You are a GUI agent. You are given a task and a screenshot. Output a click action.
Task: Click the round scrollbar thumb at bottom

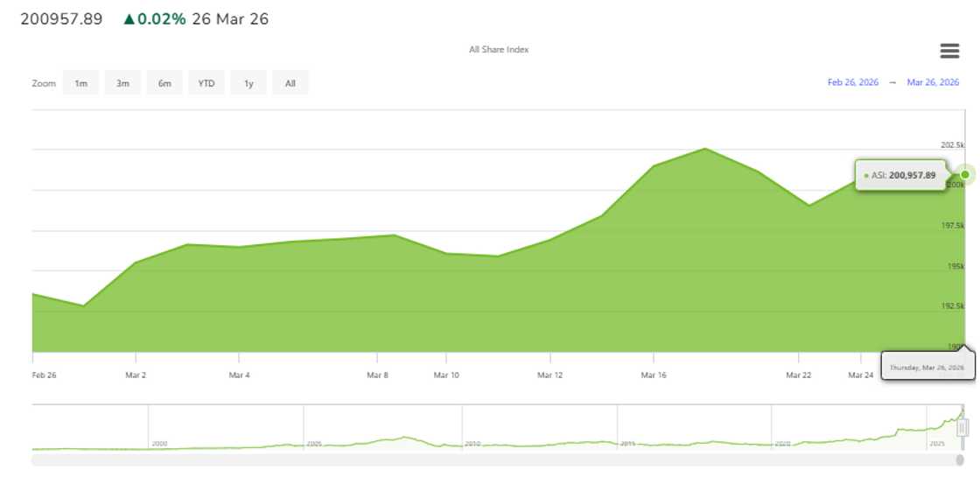[x=960, y=459]
